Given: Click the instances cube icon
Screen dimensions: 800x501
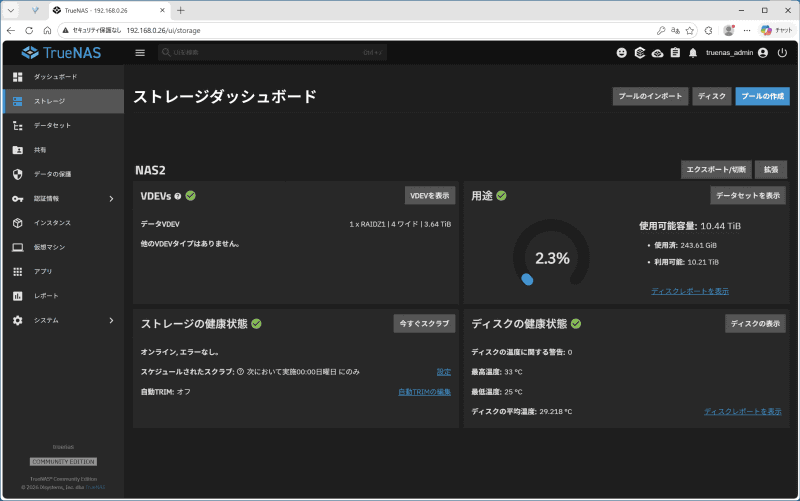Looking at the screenshot, I should (18, 223).
